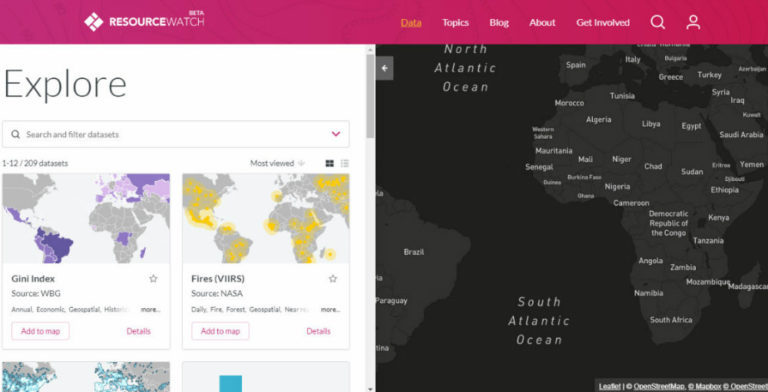Click the 1-12 / 209 datasets count
The image size is (768, 392).
pos(35,163)
